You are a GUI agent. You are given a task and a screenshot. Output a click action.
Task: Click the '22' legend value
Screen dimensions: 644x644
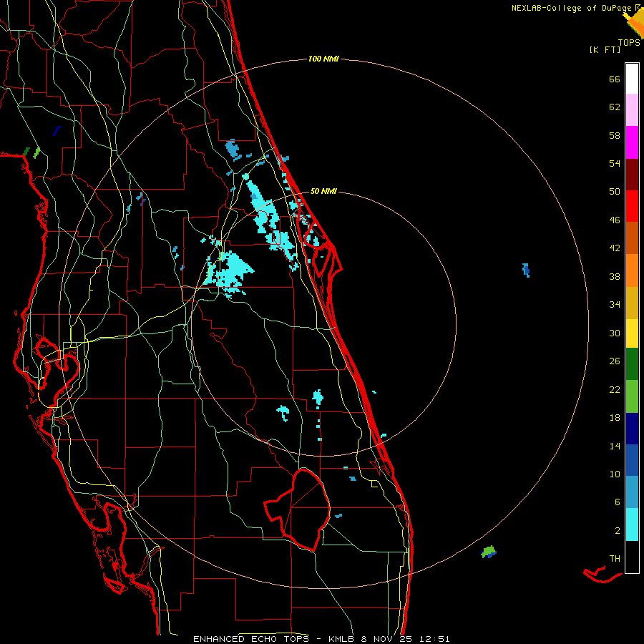tap(615, 390)
